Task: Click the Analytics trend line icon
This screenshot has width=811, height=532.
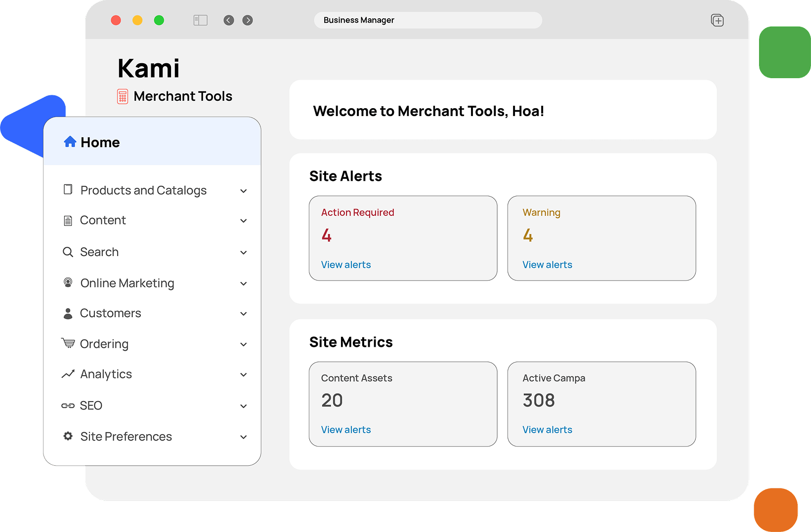Action: [x=68, y=374]
